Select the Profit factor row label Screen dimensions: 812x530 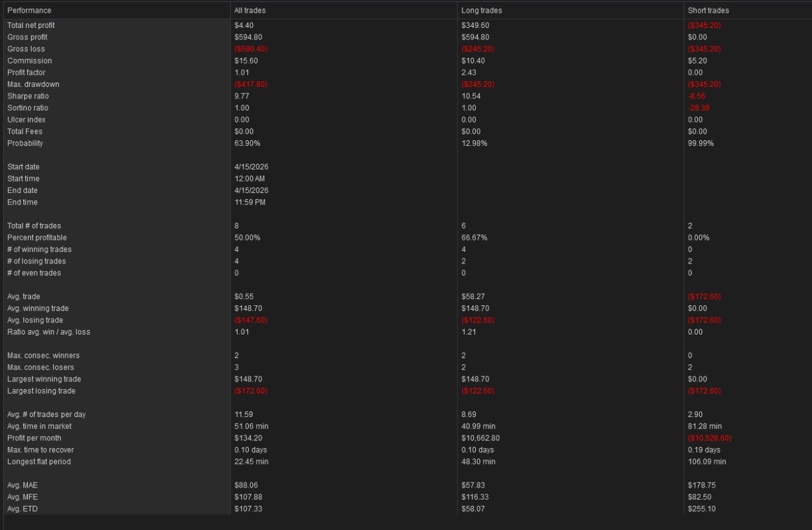click(25, 72)
